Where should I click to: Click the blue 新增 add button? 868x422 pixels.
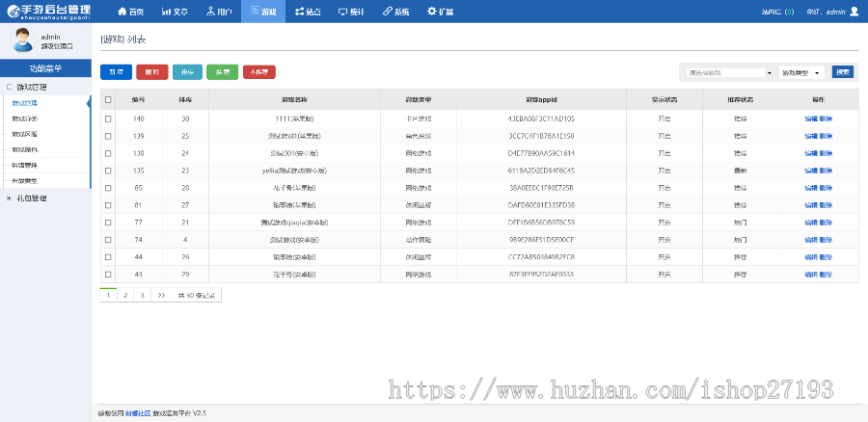click(x=117, y=72)
